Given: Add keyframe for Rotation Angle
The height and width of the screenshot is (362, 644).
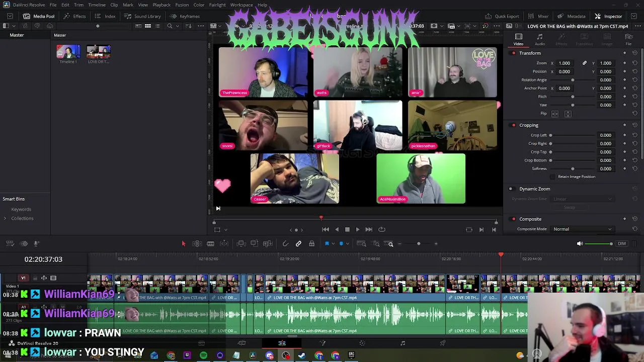Looking at the screenshot, I should pos(624,80).
